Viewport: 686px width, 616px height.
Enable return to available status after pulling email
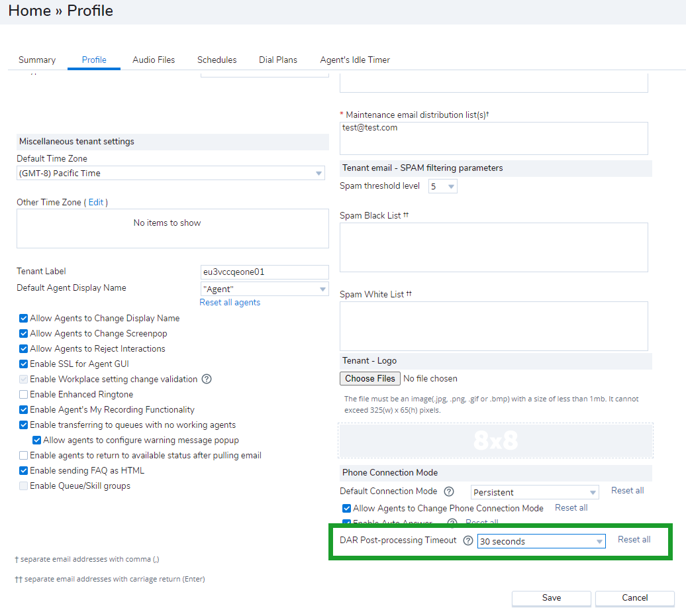[24, 456]
